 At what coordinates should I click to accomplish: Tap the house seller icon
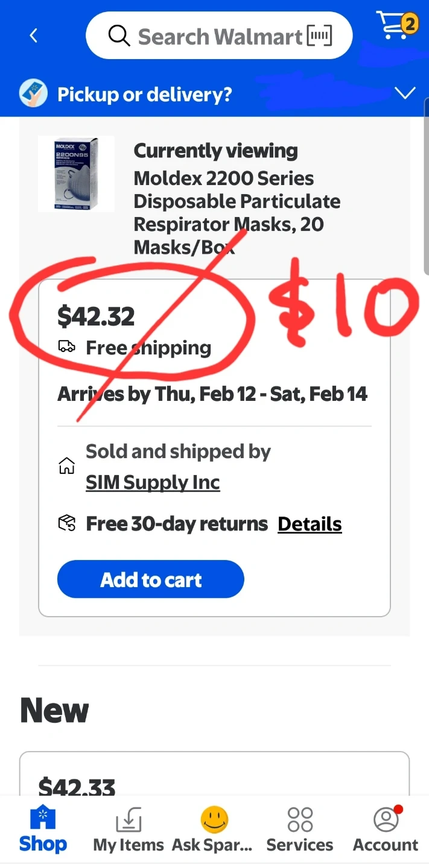pos(66,466)
